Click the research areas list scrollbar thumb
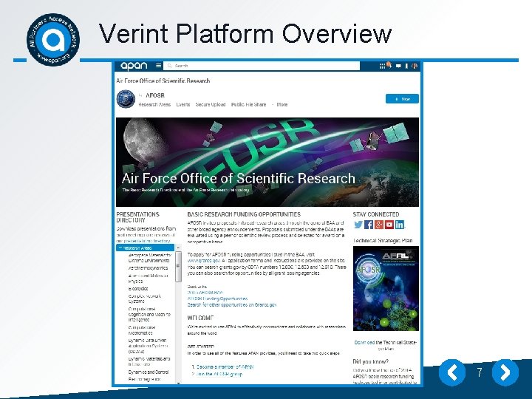Screen dimensions: 532x399 click(x=178, y=267)
